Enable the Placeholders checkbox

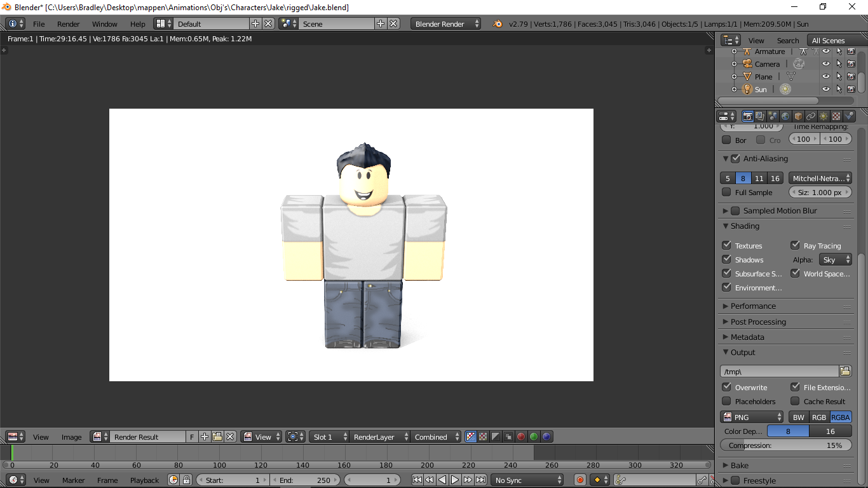tap(726, 401)
